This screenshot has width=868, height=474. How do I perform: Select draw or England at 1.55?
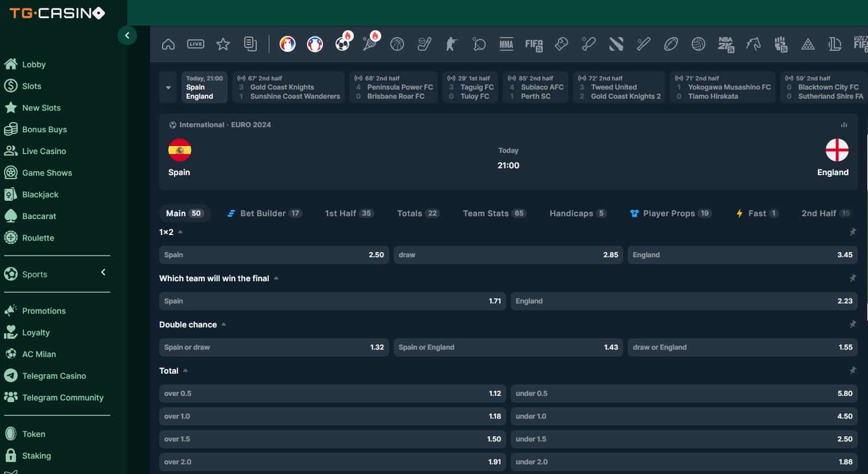point(742,347)
